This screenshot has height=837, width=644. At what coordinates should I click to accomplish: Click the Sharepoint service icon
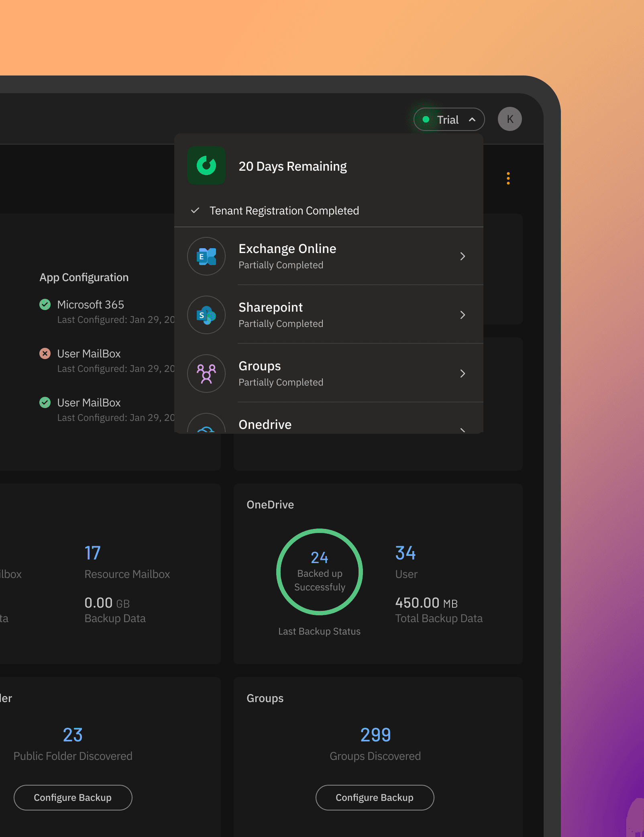pos(206,315)
